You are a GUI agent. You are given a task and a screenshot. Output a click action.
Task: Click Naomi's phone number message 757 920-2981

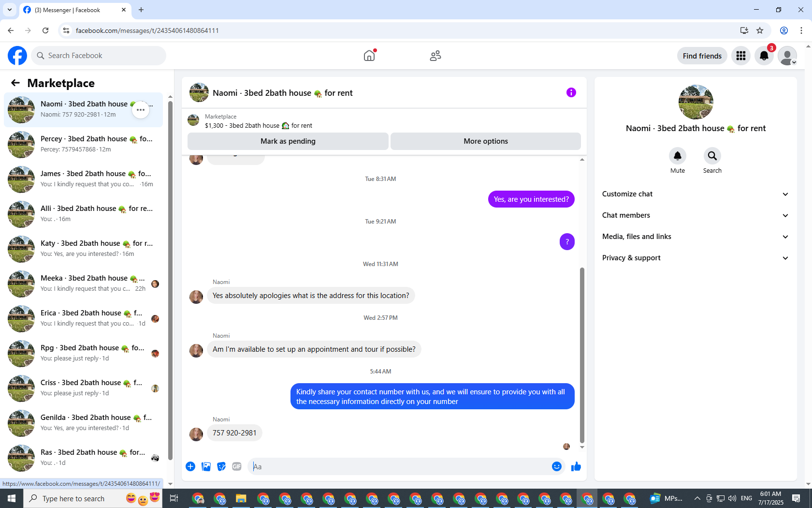pos(234,433)
